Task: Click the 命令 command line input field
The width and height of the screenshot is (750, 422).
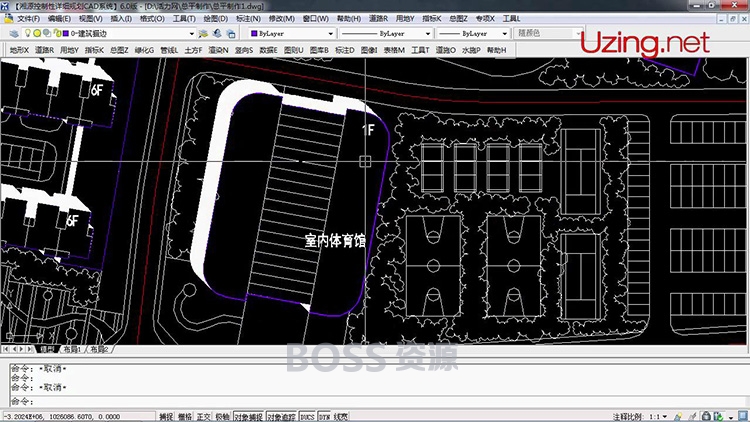Action: click(x=378, y=401)
